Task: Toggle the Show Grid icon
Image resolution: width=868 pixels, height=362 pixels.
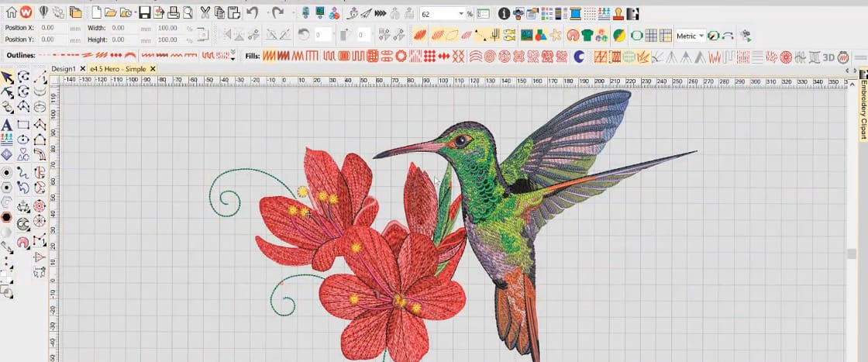Action: pyautogui.click(x=651, y=35)
